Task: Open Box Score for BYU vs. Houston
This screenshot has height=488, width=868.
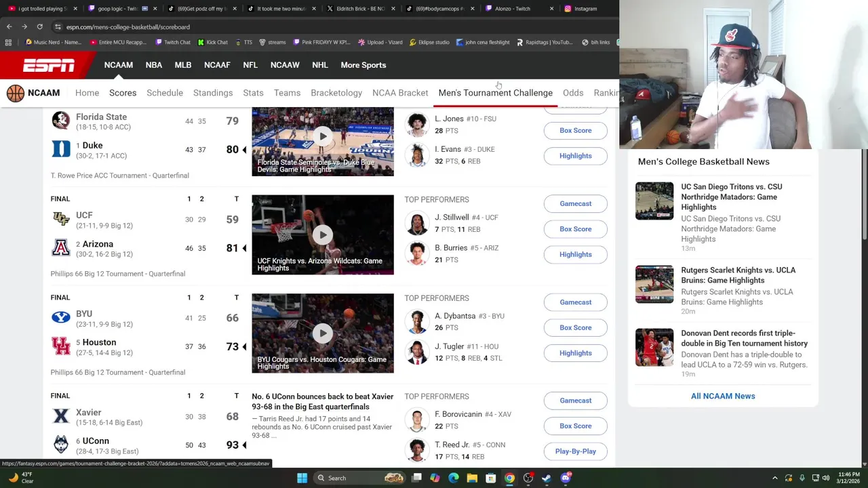Action: (x=576, y=327)
